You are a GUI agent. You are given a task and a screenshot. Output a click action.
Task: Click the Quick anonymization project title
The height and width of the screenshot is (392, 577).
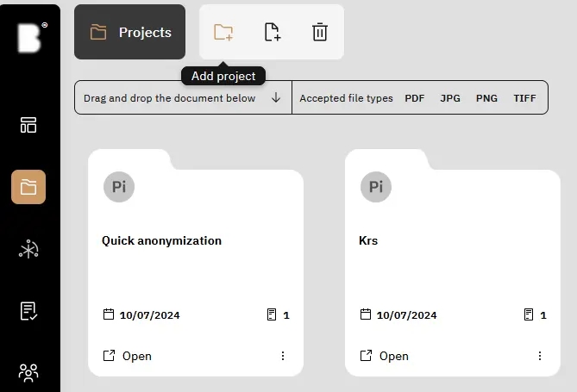click(161, 241)
